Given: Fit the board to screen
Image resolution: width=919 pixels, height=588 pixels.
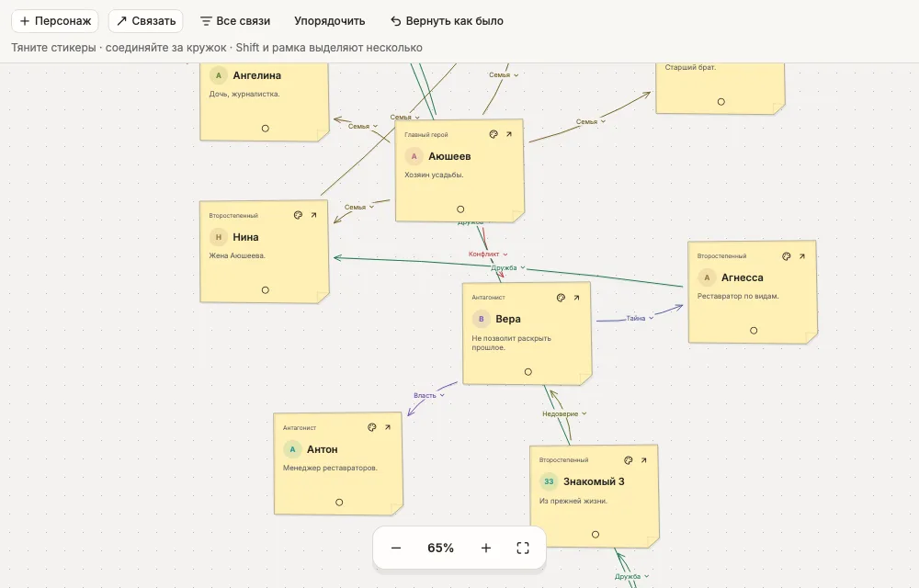Looking at the screenshot, I should coord(523,548).
